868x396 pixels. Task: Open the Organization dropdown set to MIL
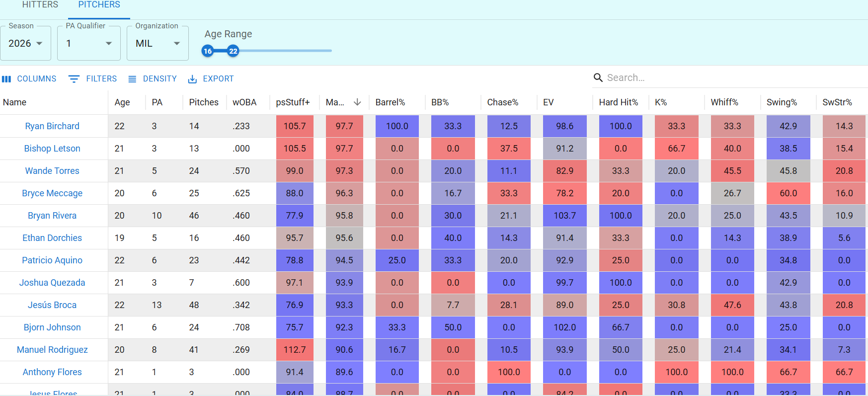point(158,44)
